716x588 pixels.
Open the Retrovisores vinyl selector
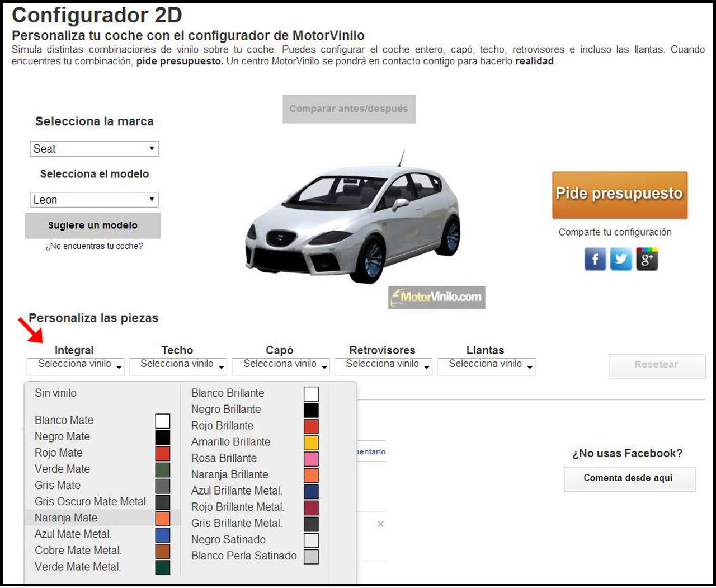(x=383, y=366)
